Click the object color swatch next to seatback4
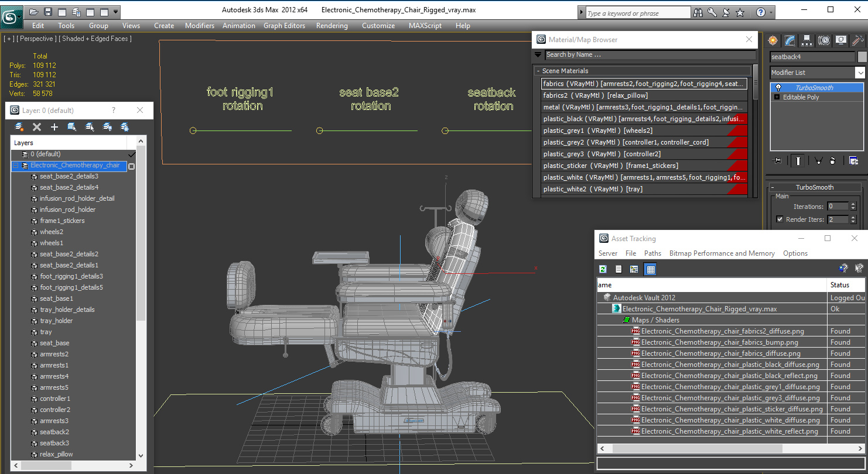 pyautogui.click(x=862, y=57)
